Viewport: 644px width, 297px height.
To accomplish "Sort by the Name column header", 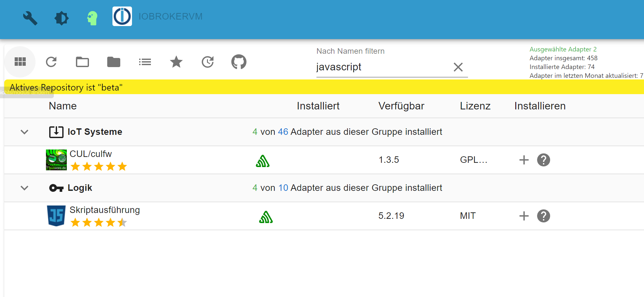I will point(63,106).
